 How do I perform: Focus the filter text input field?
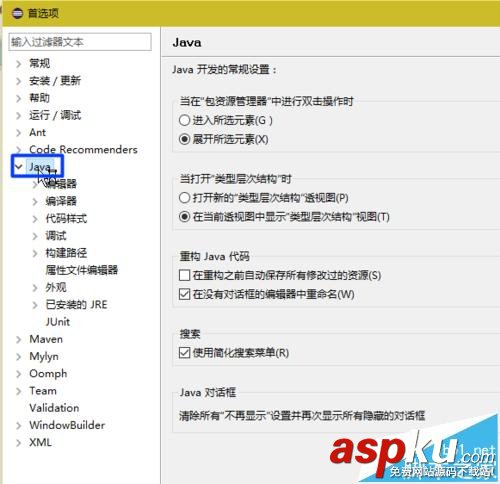(80, 42)
